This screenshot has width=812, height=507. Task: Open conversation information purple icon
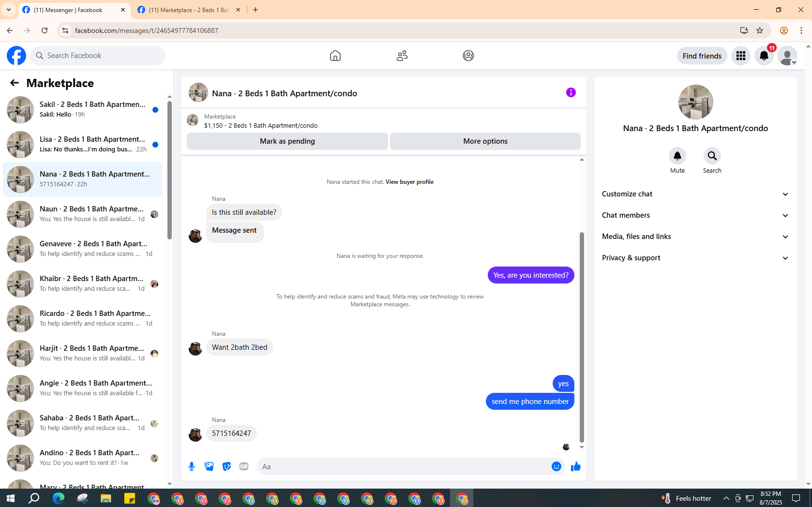[x=571, y=92]
